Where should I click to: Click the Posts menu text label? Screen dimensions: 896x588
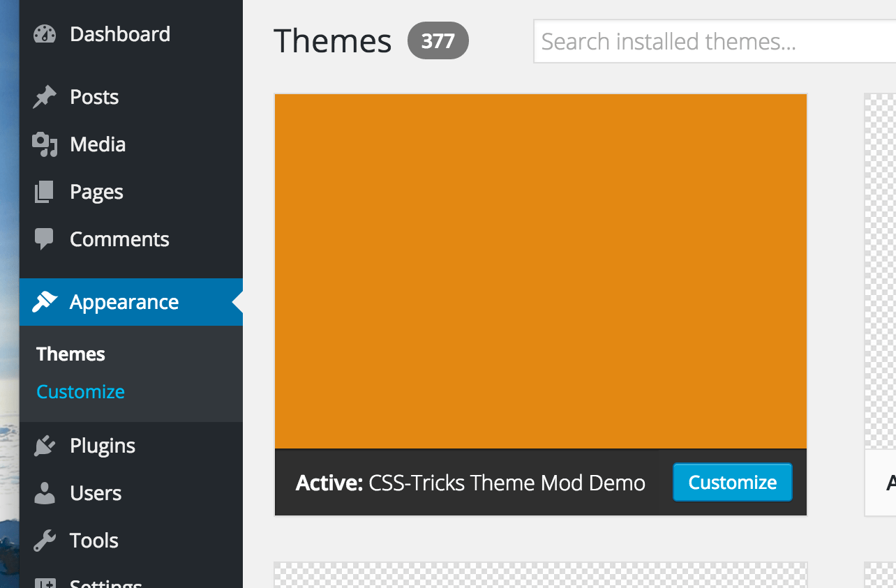[x=94, y=96]
